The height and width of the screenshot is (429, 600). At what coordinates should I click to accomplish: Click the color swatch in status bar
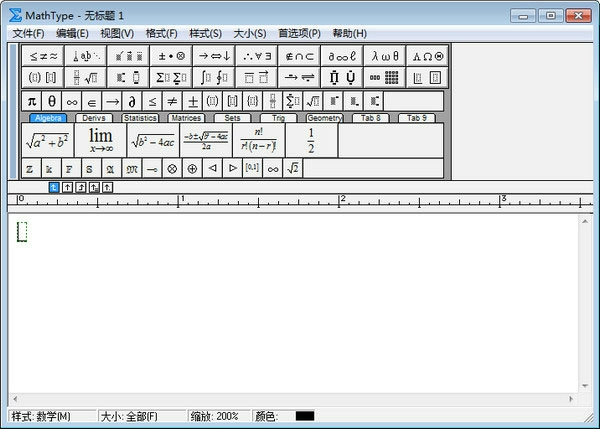(x=305, y=416)
